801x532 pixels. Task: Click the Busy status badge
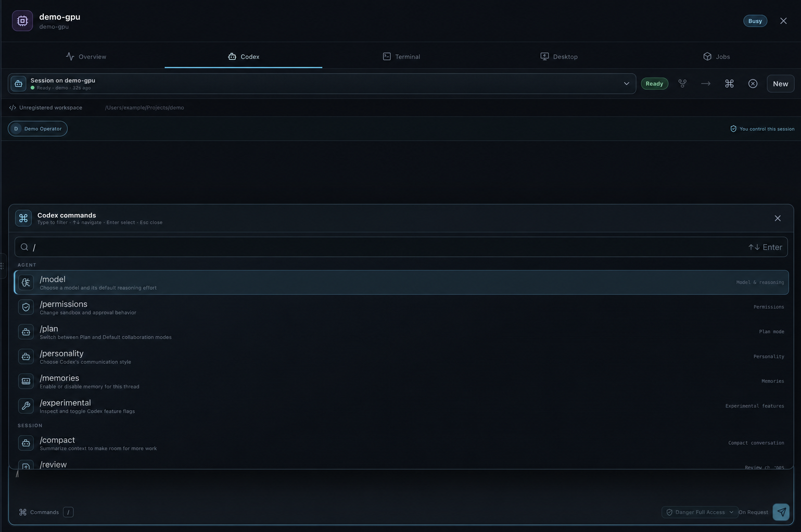point(755,21)
